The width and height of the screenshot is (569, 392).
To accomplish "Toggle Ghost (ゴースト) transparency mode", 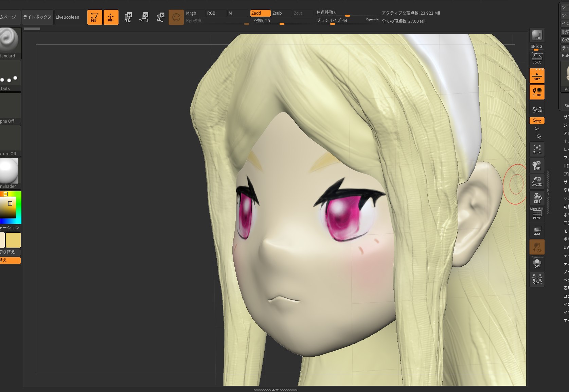I will point(537,247).
